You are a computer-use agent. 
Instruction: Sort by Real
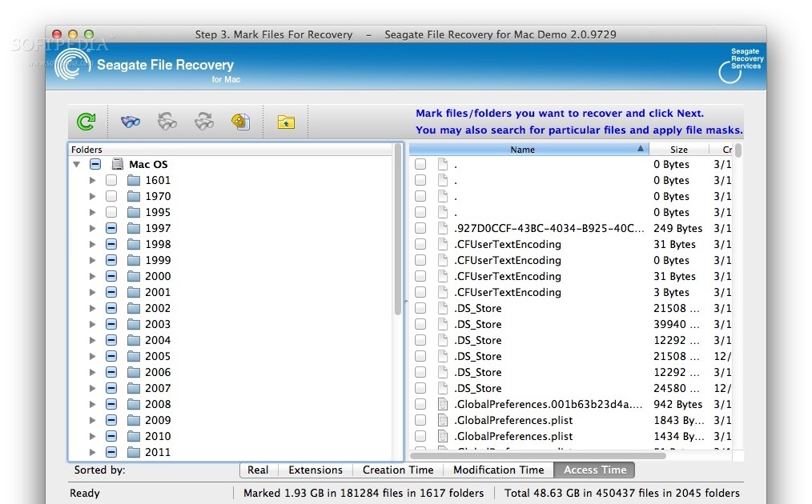pyautogui.click(x=259, y=470)
